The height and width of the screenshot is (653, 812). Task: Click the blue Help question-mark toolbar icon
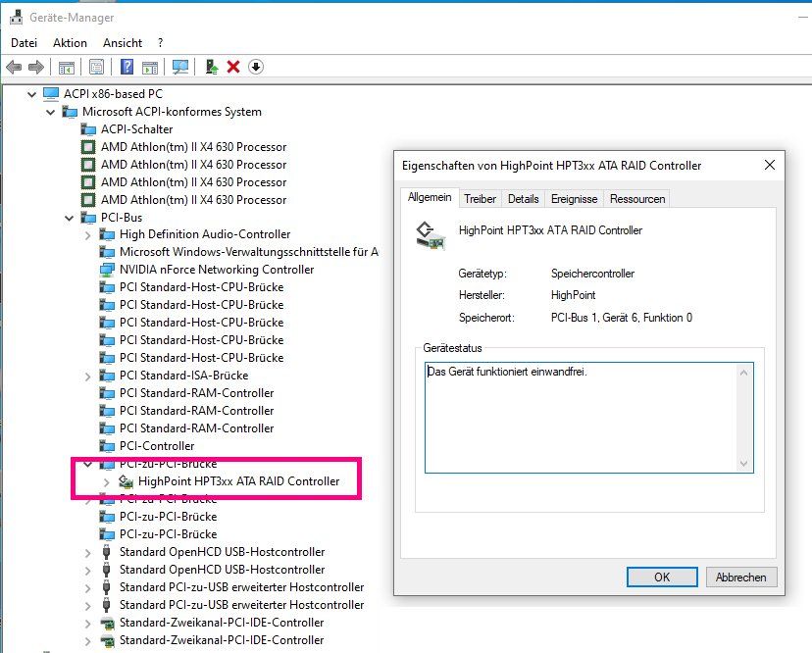[127, 67]
